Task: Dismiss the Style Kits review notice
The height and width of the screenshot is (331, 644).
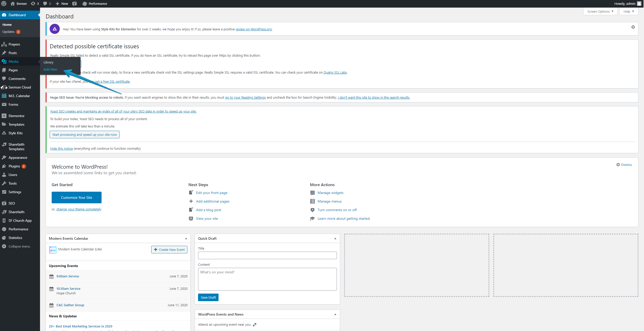Action: coord(633,27)
